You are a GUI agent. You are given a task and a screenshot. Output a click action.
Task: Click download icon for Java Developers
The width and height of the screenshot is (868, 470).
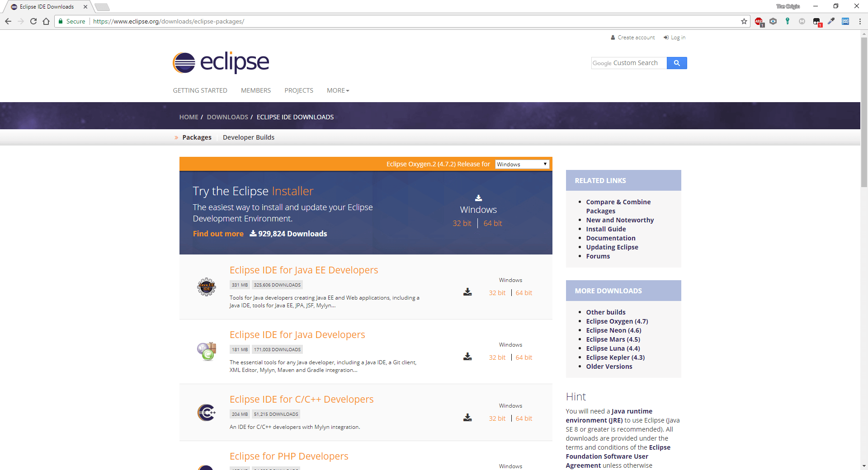[x=467, y=357]
